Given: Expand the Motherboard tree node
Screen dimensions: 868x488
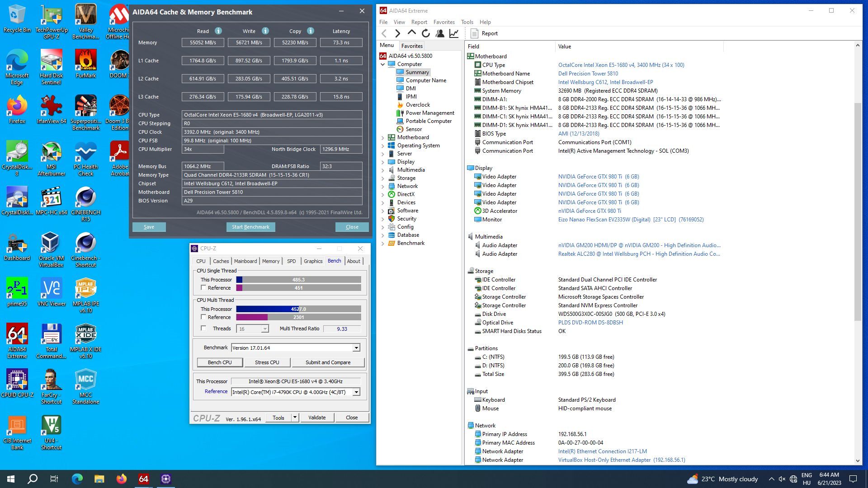Looking at the screenshot, I should 383,137.
